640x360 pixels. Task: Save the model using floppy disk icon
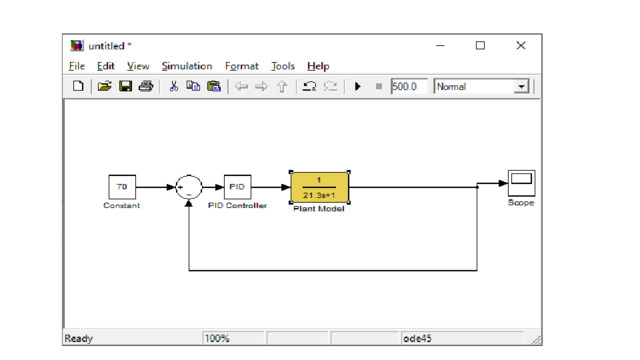coord(125,86)
